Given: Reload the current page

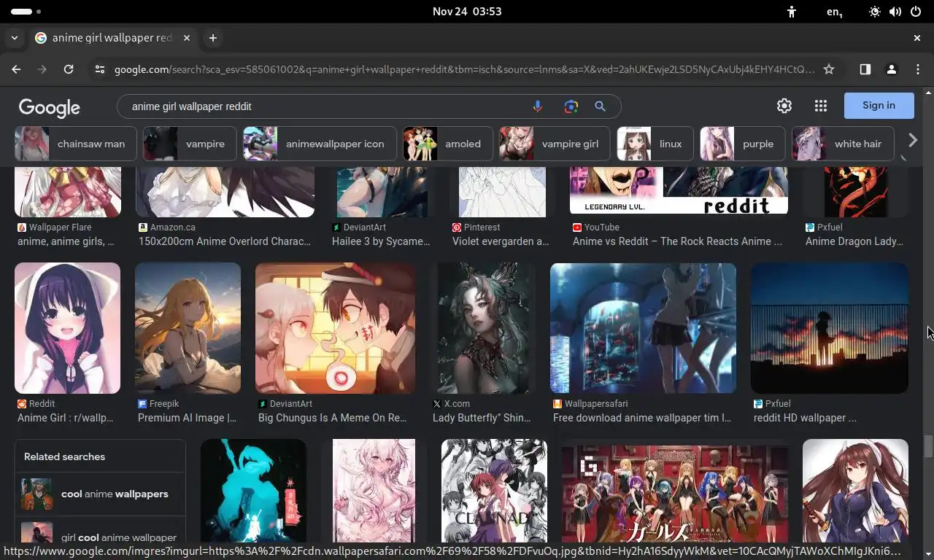Looking at the screenshot, I should [69, 69].
